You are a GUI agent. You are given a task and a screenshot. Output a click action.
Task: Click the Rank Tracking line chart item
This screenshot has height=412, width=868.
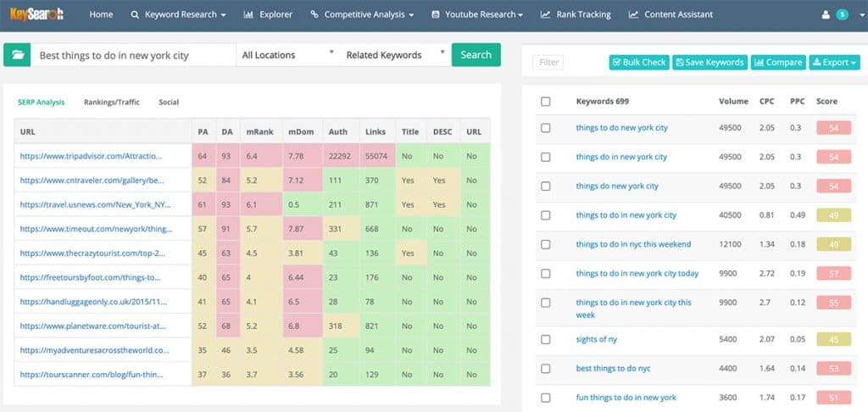tap(576, 15)
